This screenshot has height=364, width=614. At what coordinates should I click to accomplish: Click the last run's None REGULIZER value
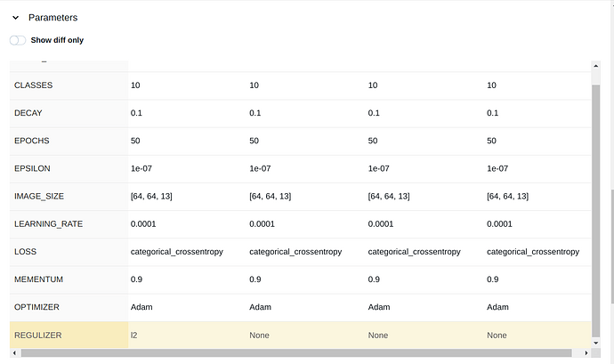pyautogui.click(x=497, y=335)
